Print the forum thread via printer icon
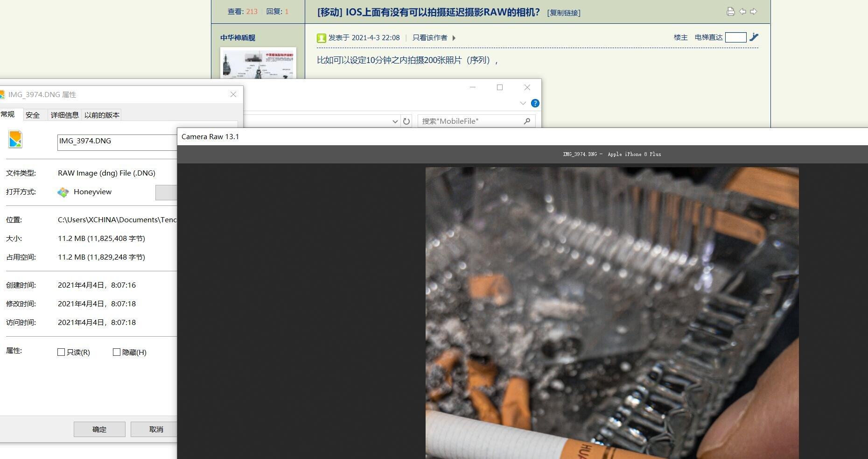 [x=731, y=12]
